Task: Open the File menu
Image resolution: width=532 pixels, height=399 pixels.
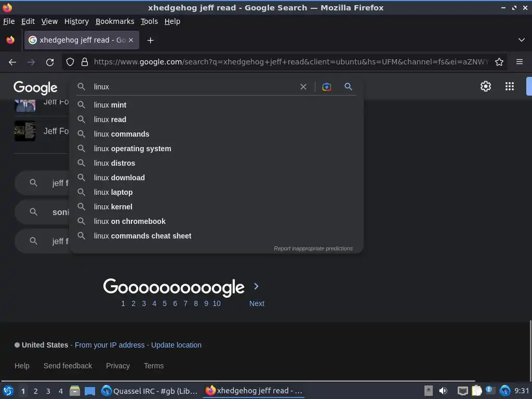Action: point(9,21)
